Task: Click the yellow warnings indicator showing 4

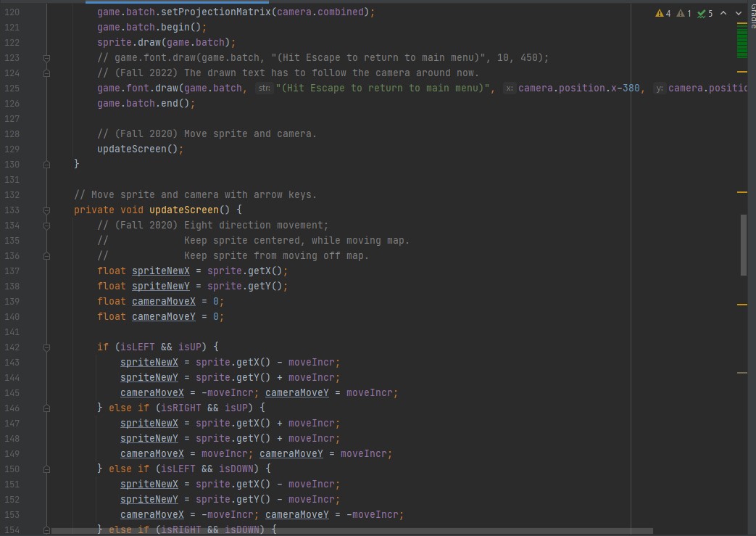Action: (662, 13)
